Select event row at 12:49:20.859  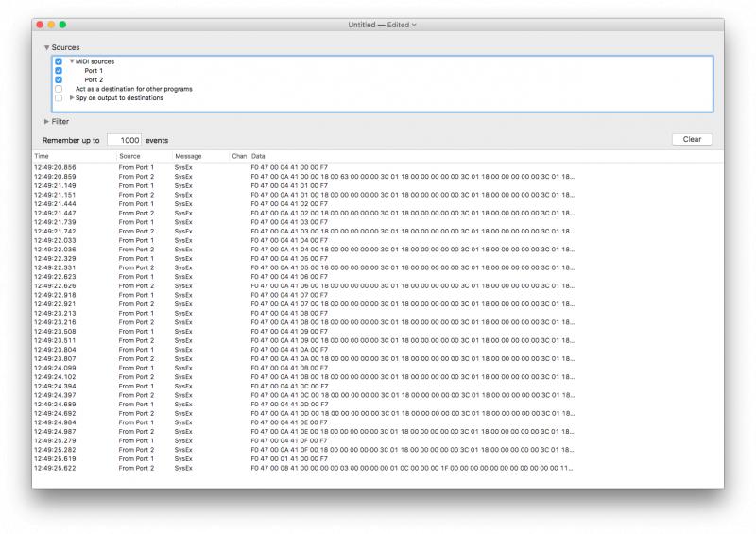point(378,177)
